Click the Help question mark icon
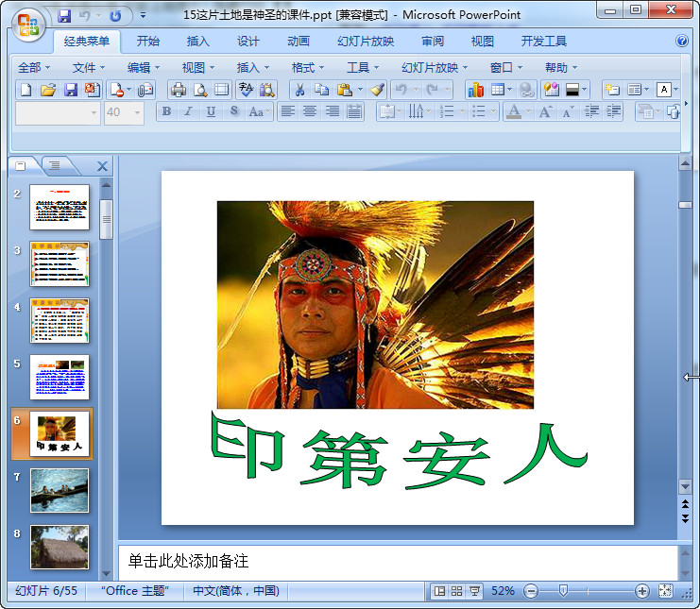 click(682, 41)
